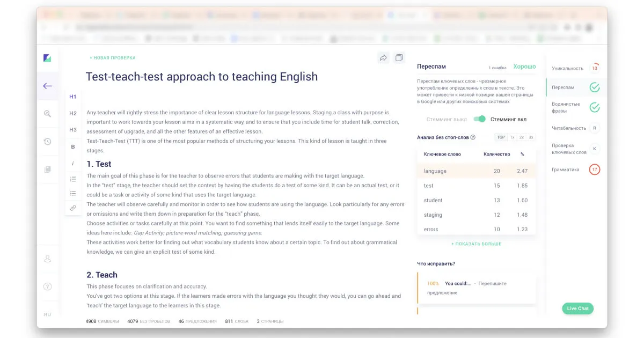644x338 pixels.
Task: Open the user profile icon
Action: [48, 259]
